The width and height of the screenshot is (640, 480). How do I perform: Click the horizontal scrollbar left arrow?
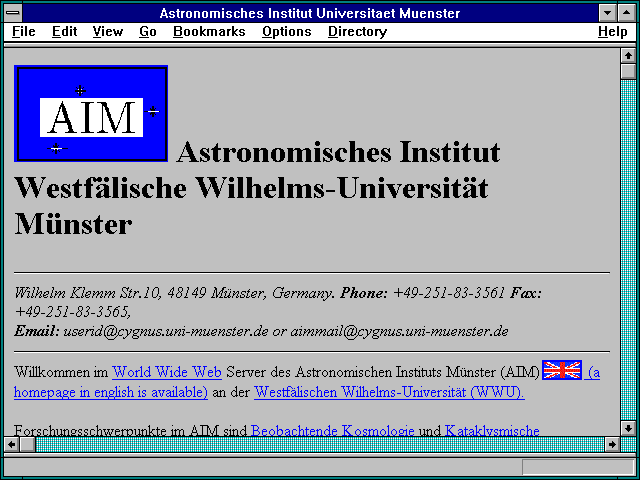[12, 444]
